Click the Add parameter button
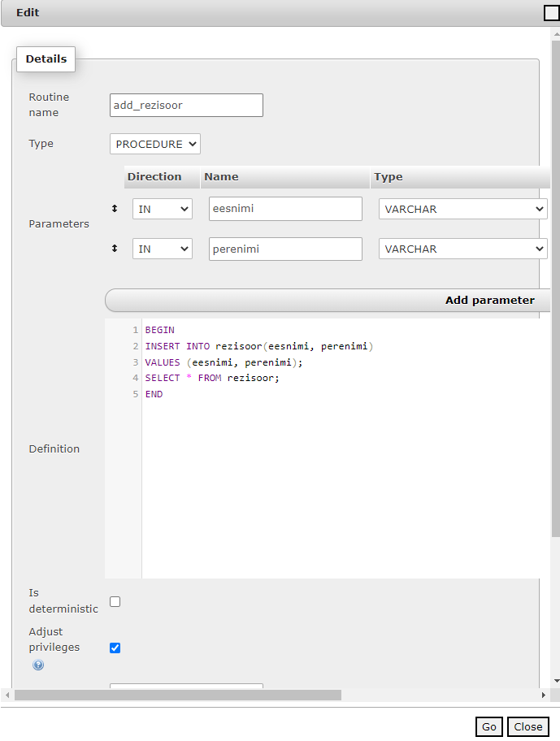Image resolution: width=560 pixels, height=741 pixels. (328, 300)
